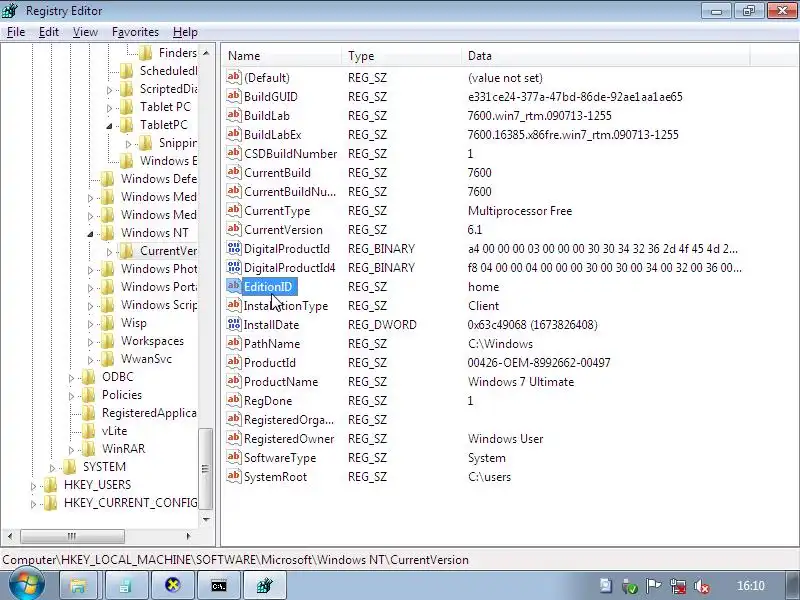Click the tree scroll down arrow
Viewport: 800px width, 600px height.
(206, 519)
